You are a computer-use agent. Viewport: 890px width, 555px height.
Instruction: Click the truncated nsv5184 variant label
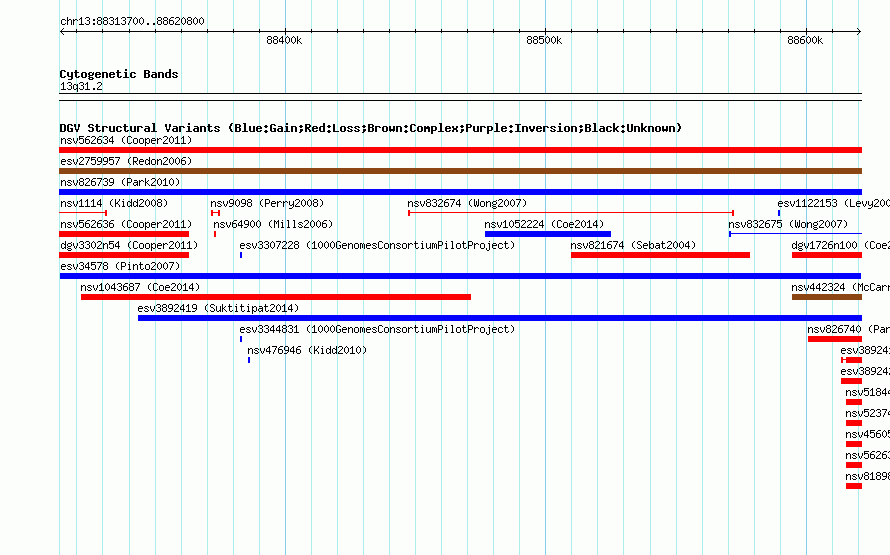(867, 392)
